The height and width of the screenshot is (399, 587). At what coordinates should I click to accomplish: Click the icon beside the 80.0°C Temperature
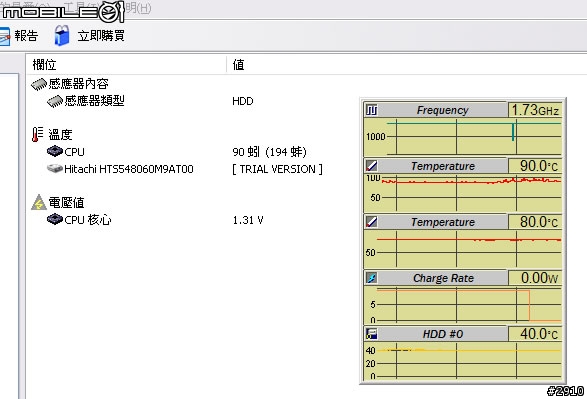coord(372,222)
